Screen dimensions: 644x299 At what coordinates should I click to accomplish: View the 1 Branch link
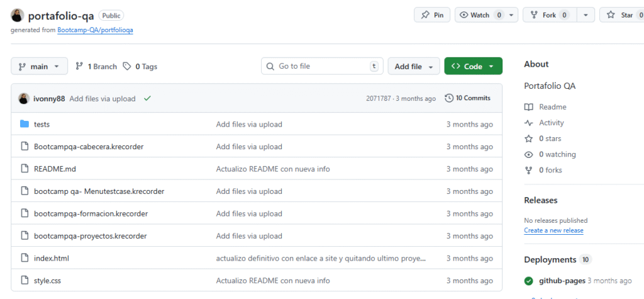(96, 66)
